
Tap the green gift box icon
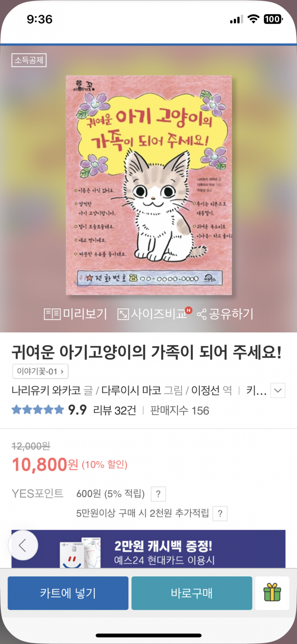272,592
